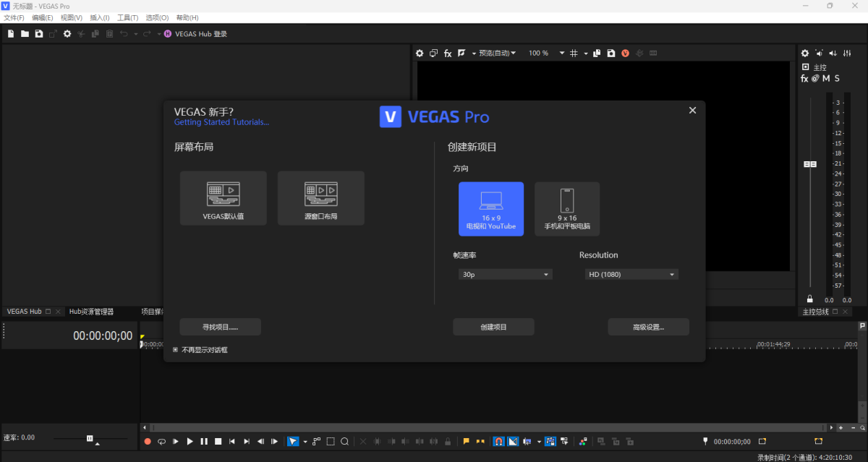Click automation settings icon beside master fx
Image resolution: width=868 pixels, height=462 pixels.
815,78
